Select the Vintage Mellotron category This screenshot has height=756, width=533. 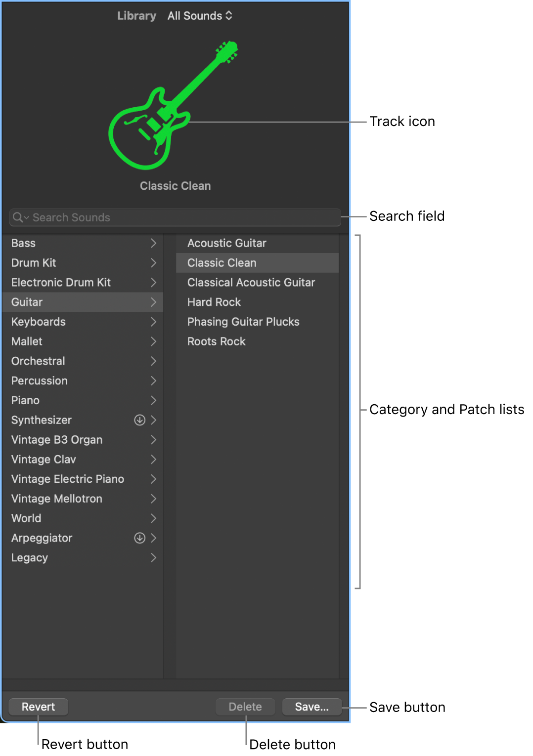point(57,499)
